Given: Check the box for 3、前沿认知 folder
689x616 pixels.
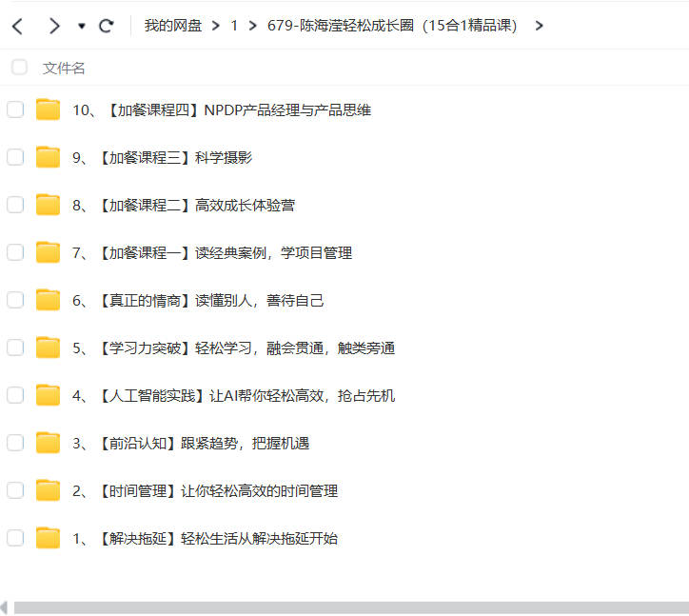Looking at the screenshot, I should click(15, 443).
